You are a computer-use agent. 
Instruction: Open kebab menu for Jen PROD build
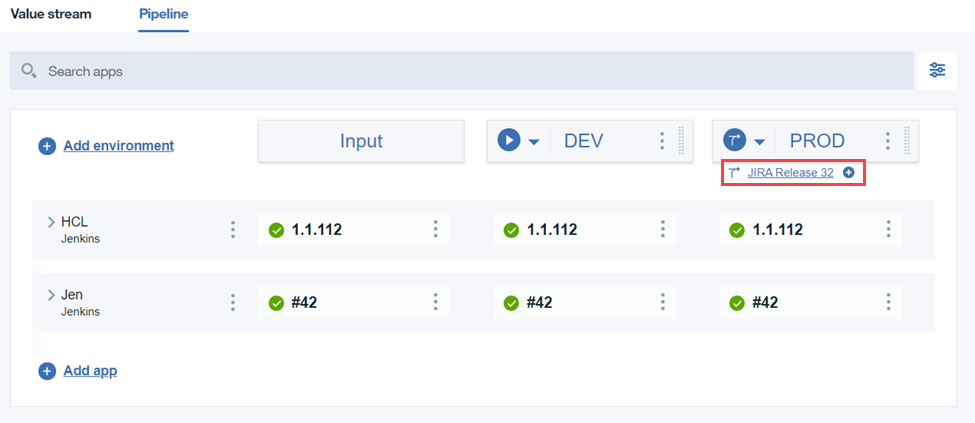click(889, 302)
